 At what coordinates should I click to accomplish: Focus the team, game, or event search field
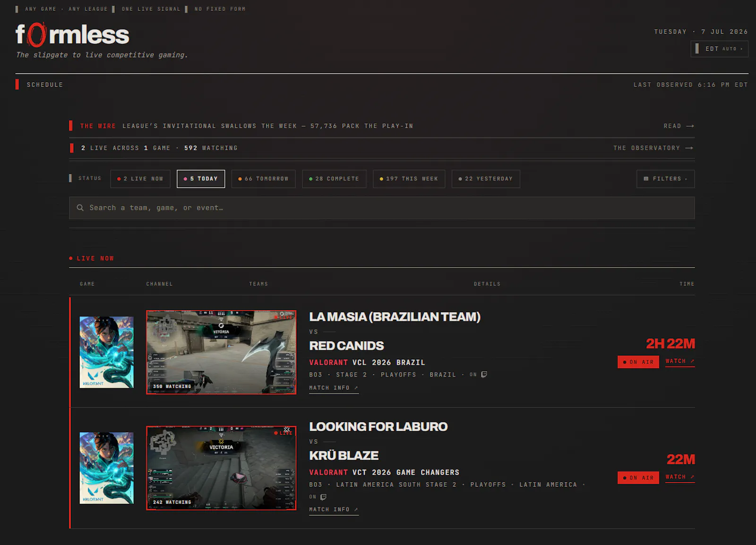coord(382,208)
